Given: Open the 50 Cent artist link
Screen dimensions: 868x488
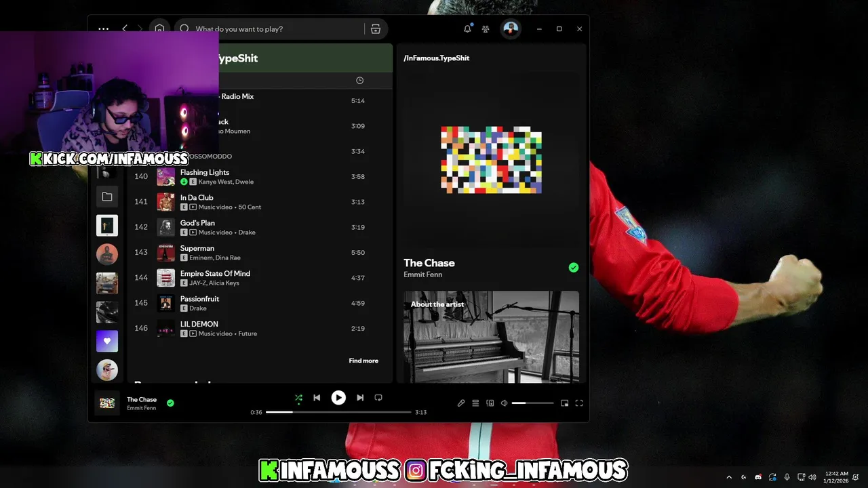Looking at the screenshot, I should pos(250,207).
